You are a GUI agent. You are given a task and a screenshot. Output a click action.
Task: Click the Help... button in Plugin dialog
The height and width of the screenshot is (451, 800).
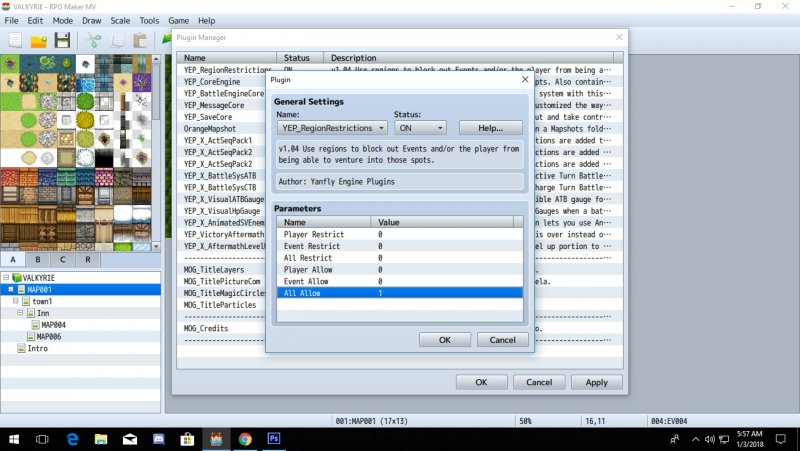(x=490, y=128)
